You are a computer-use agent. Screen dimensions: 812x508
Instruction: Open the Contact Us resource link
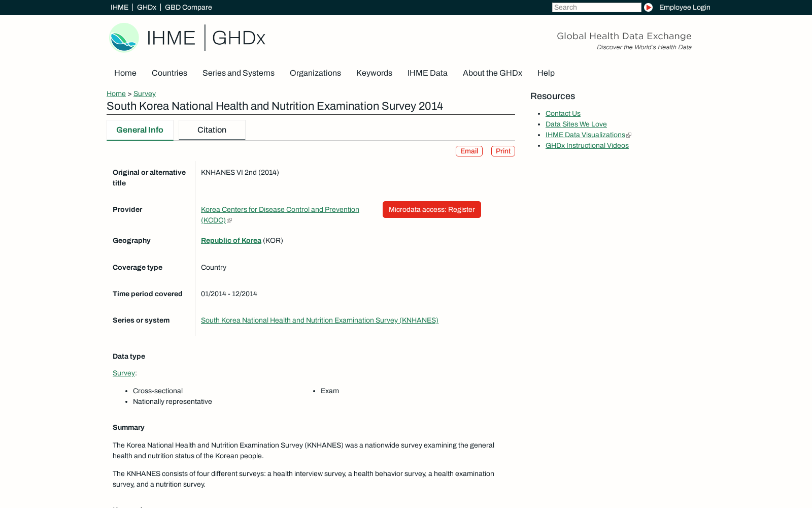[x=563, y=114]
